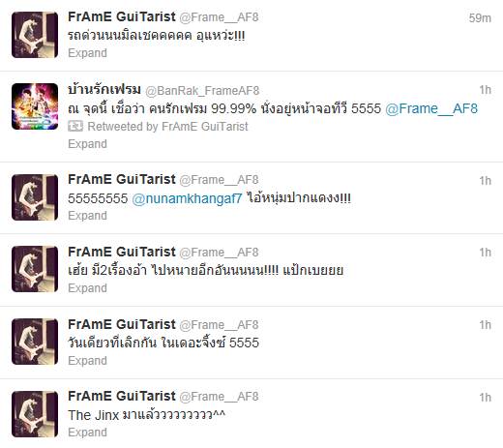Expand the 59m tweet
This screenshot has width=503, height=448.
pyautogui.click(x=87, y=53)
